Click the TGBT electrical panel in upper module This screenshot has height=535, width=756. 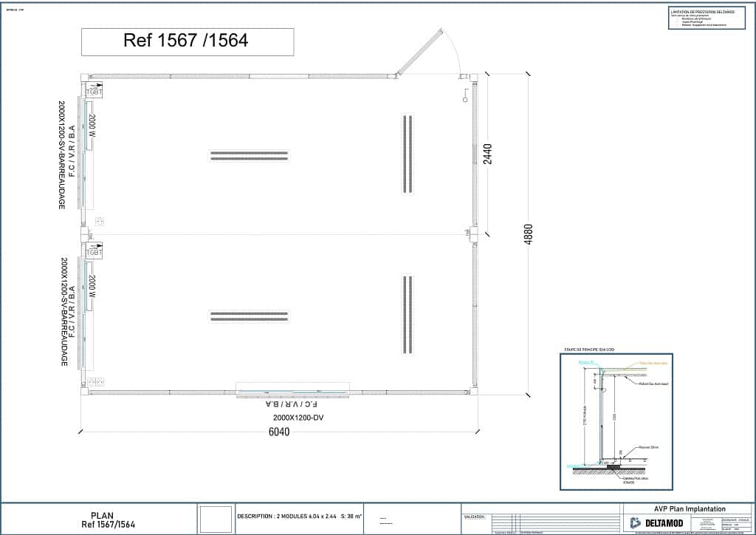point(94,91)
